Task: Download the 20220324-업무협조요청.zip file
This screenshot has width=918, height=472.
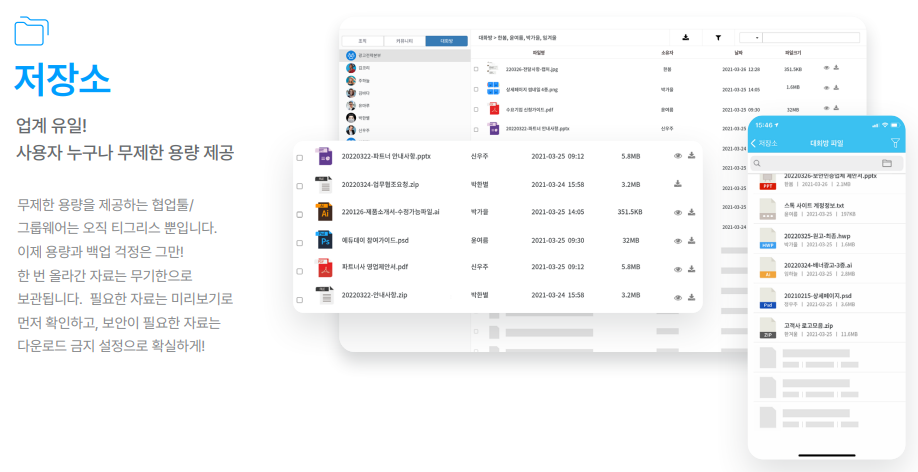Action: [678, 184]
